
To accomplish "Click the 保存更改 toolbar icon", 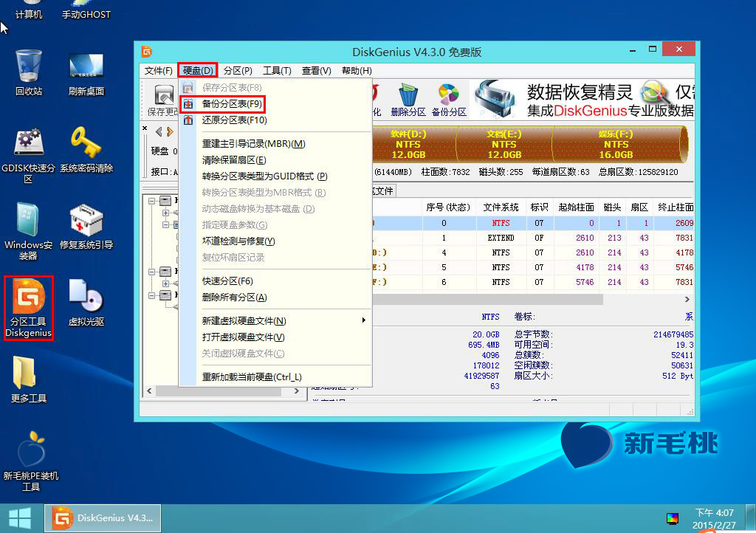I will (x=163, y=100).
